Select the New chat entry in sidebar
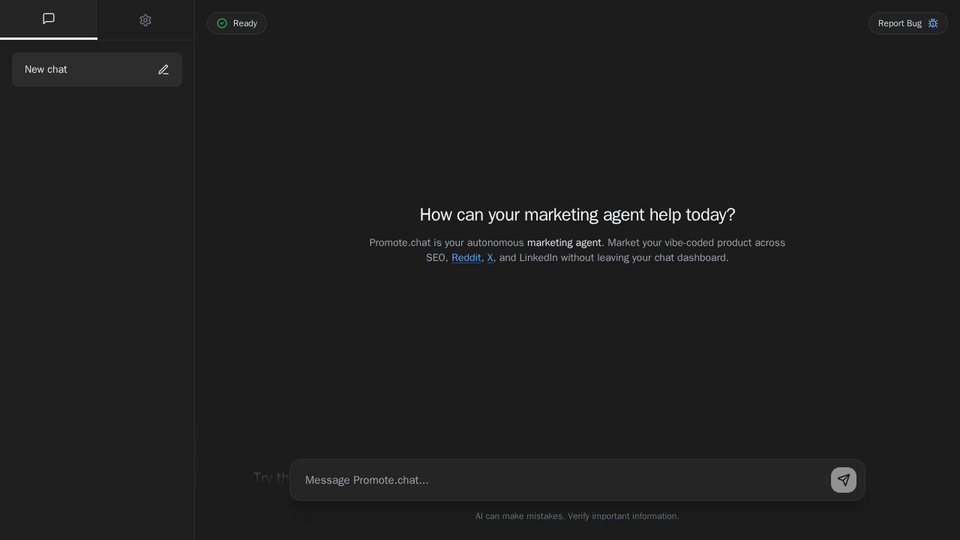The height and width of the screenshot is (540, 960). [x=97, y=70]
